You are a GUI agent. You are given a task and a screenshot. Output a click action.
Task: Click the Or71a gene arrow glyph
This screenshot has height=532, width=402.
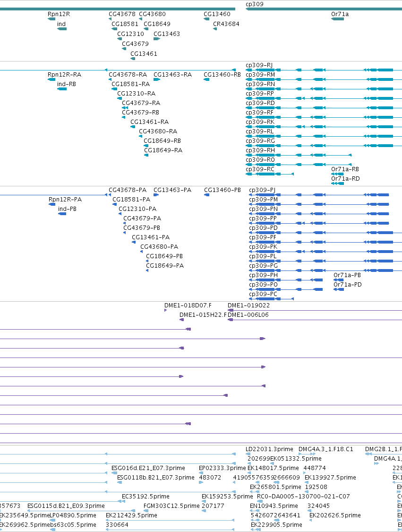[x=337, y=19]
